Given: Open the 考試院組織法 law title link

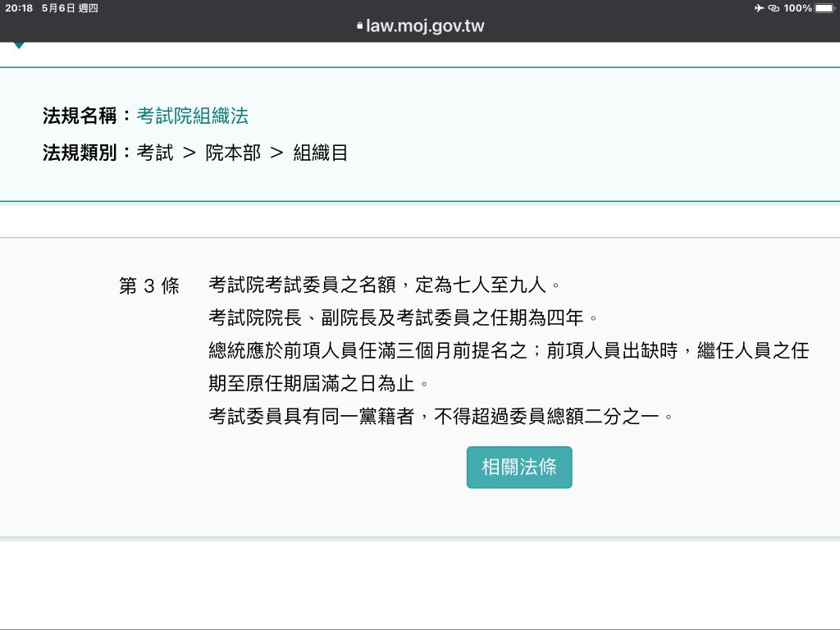Looking at the screenshot, I should click(x=192, y=116).
